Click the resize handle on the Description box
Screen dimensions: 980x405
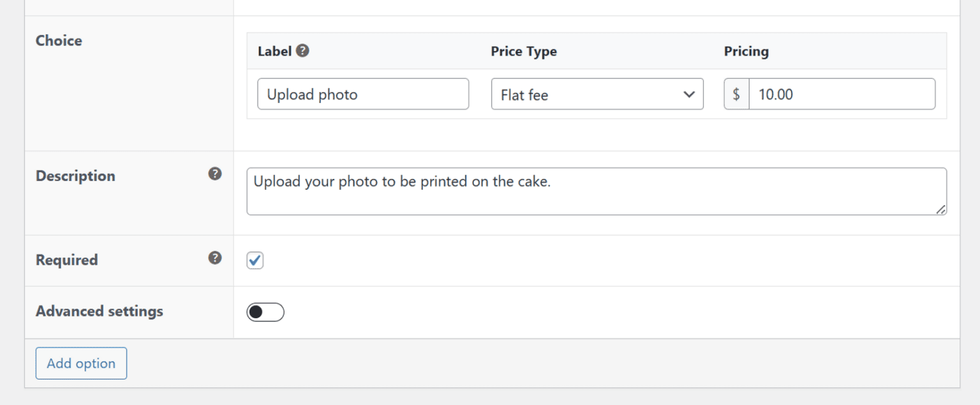942,210
